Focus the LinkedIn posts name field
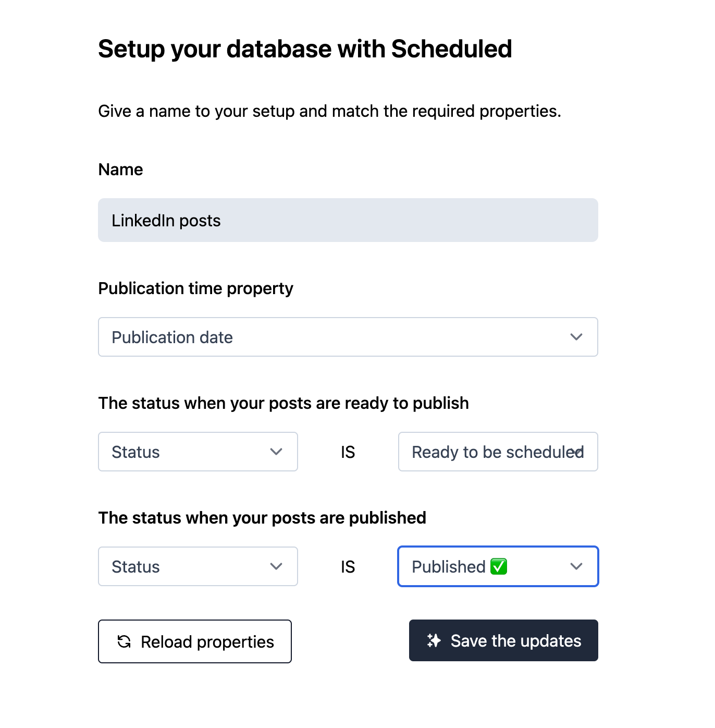 coord(348,220)
